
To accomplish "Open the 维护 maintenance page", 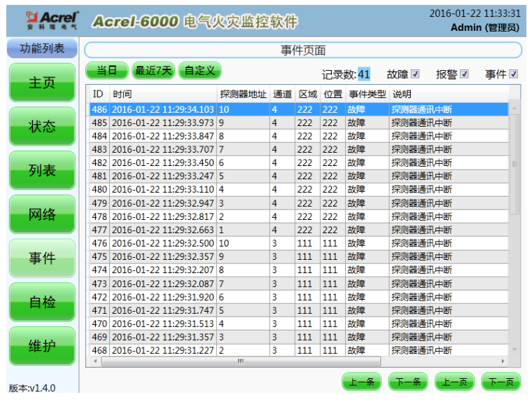I will point(42,346).
